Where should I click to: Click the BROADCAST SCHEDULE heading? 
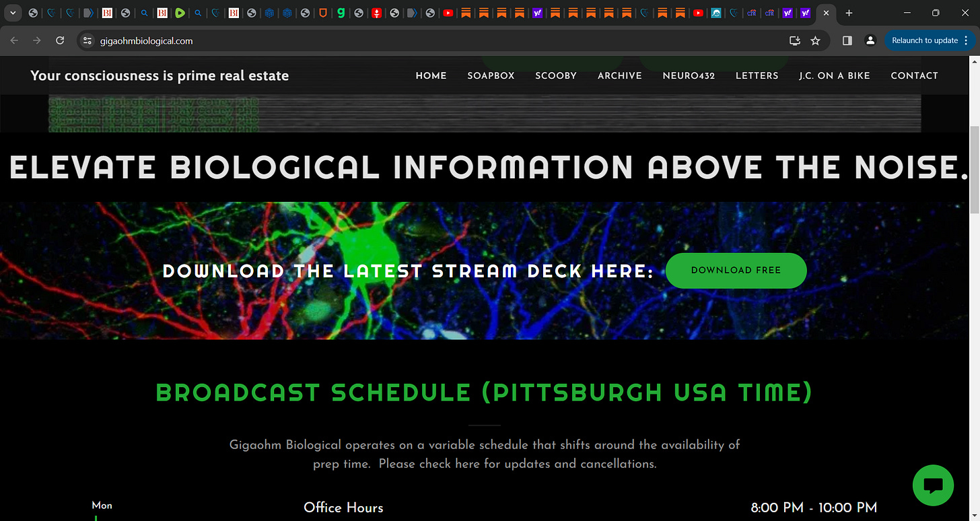tap(484, 392)
